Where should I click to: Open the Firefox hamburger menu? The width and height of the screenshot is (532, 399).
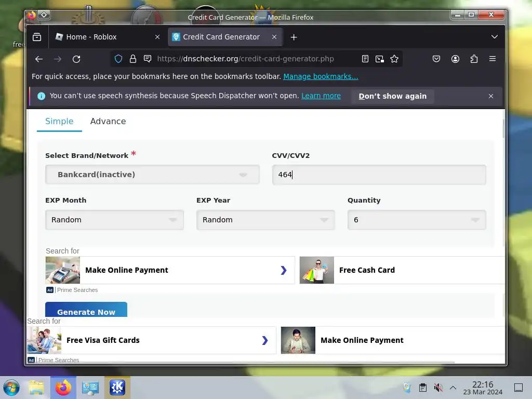(x=493, y=59)
